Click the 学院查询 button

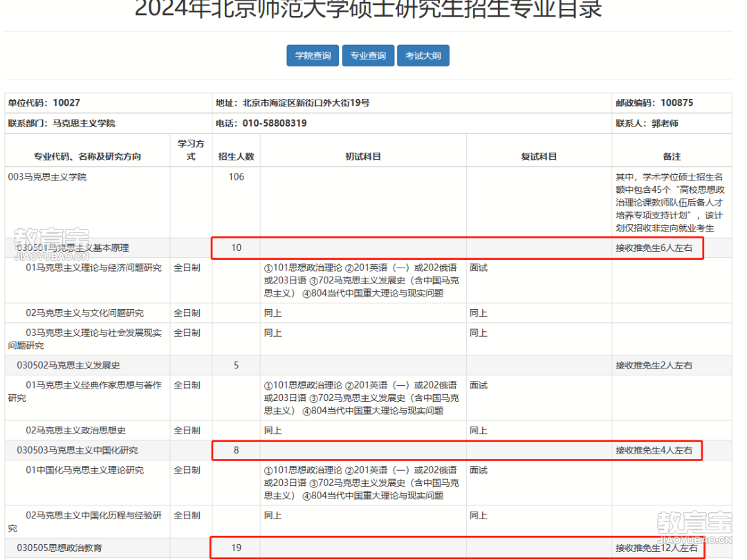[x=313, y=56]
